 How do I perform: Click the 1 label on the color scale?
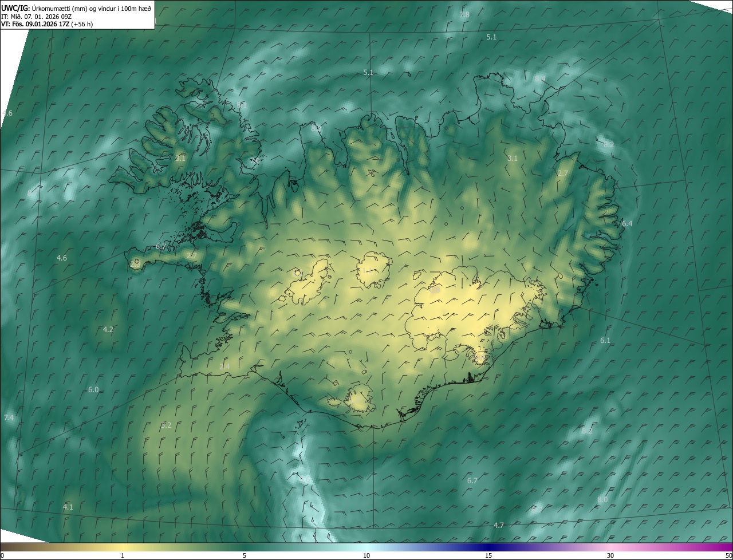tap(123, 555)
